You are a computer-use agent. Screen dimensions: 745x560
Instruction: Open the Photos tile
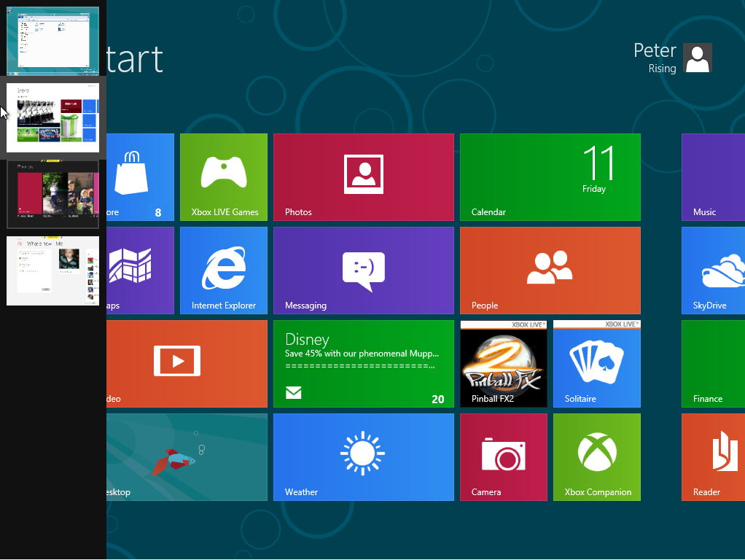point(364,177)
